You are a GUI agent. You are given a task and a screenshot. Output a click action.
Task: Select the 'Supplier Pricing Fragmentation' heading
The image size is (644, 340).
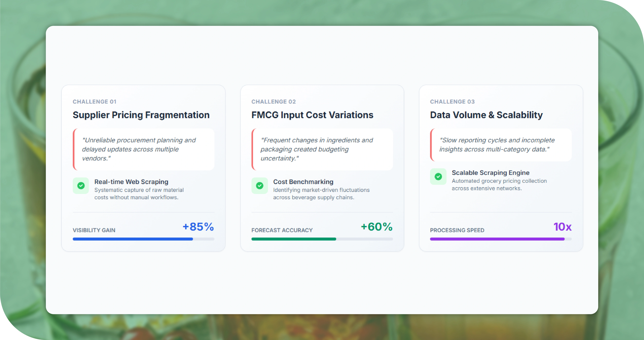pyautogui.click(x=141, y=115)
